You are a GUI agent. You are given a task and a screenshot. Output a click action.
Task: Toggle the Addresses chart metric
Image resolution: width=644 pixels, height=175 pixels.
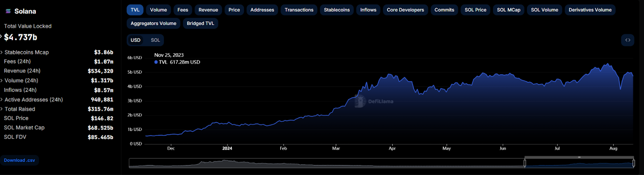[262, 10]
